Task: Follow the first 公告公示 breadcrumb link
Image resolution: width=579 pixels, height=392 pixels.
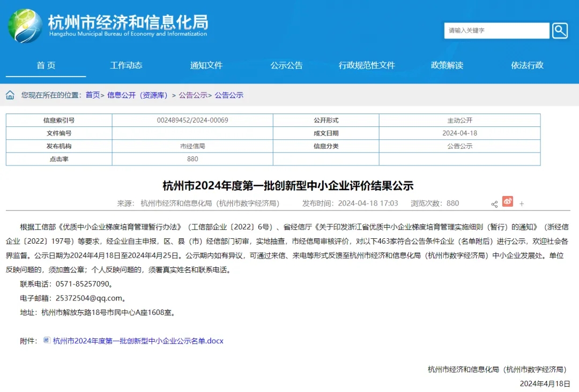Action: (x=193, y=95)
